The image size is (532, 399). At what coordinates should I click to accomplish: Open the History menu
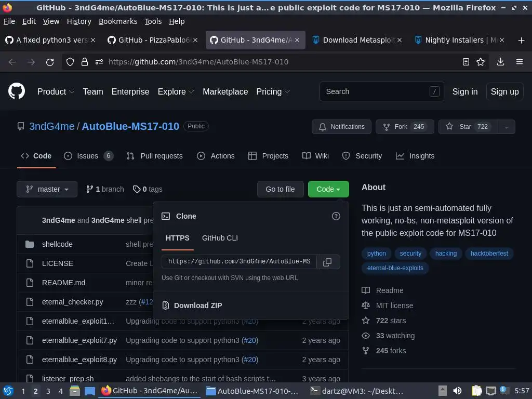[79, 21]
